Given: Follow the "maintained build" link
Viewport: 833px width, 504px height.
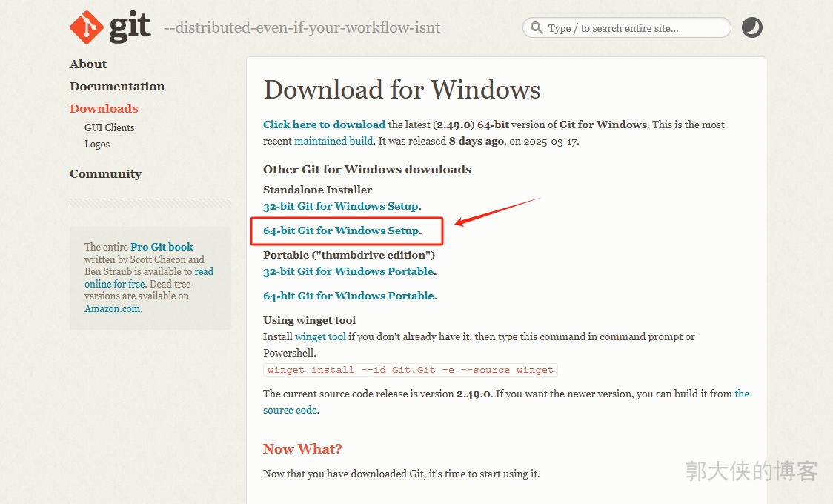Looking at the screenshot, I should 333,141.
